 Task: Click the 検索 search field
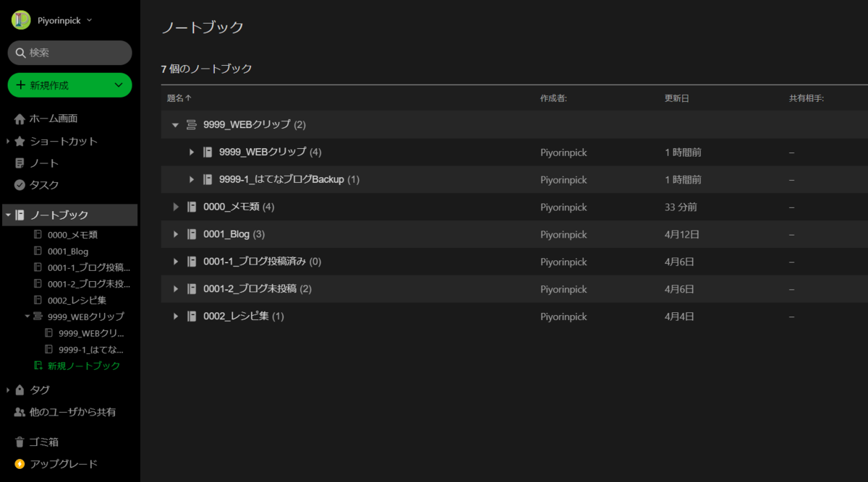(69, 53)
